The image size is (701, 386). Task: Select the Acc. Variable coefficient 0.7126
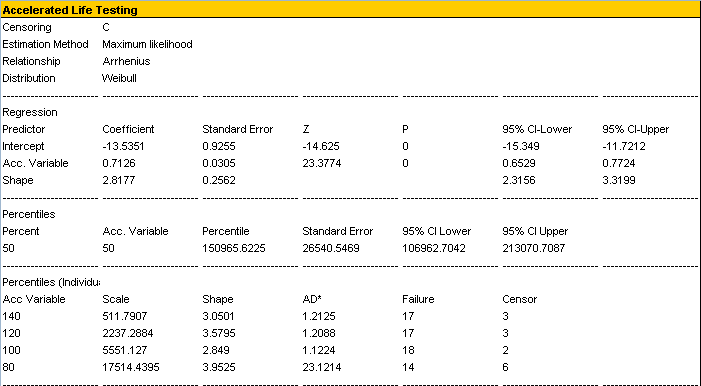118,163
